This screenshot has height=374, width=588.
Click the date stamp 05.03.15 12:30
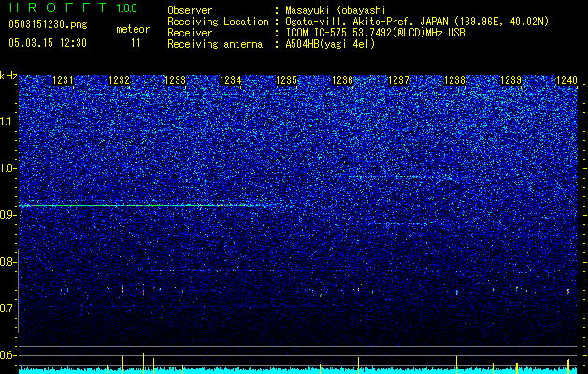[48, 43]
